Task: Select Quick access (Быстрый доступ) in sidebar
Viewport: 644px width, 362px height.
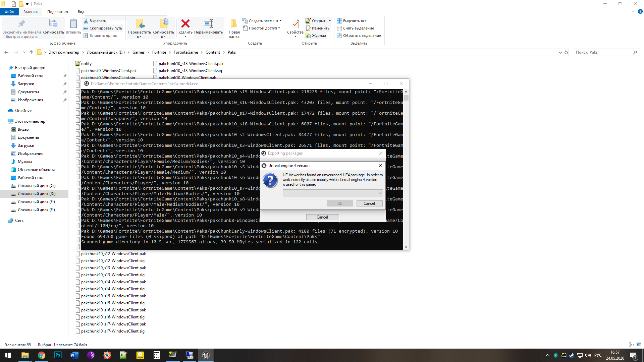Action: point(30,68)
